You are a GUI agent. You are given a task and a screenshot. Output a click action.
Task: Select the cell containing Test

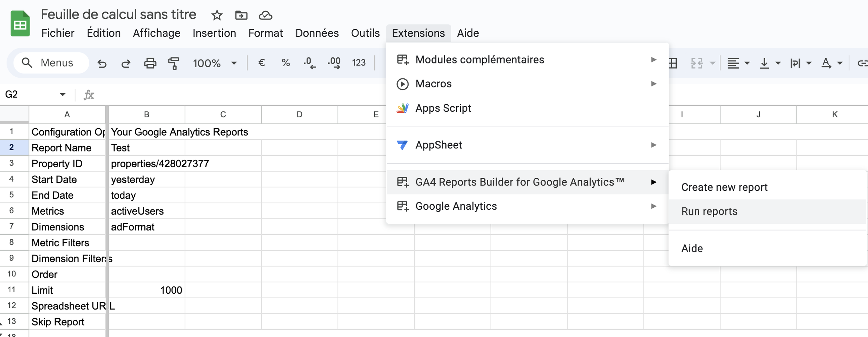click(x=147, y=148)
